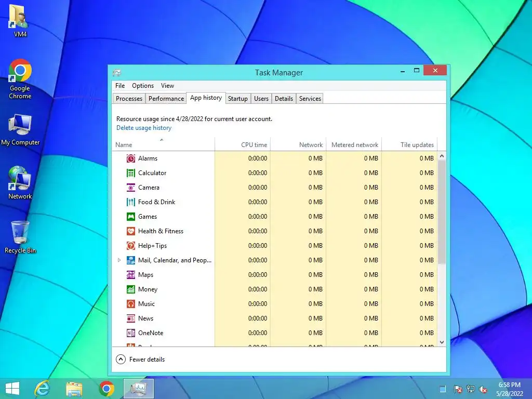This screenshot has width=532, height=399.
Task: Click the network status tray icon
Action: click(x=471, y=389)
